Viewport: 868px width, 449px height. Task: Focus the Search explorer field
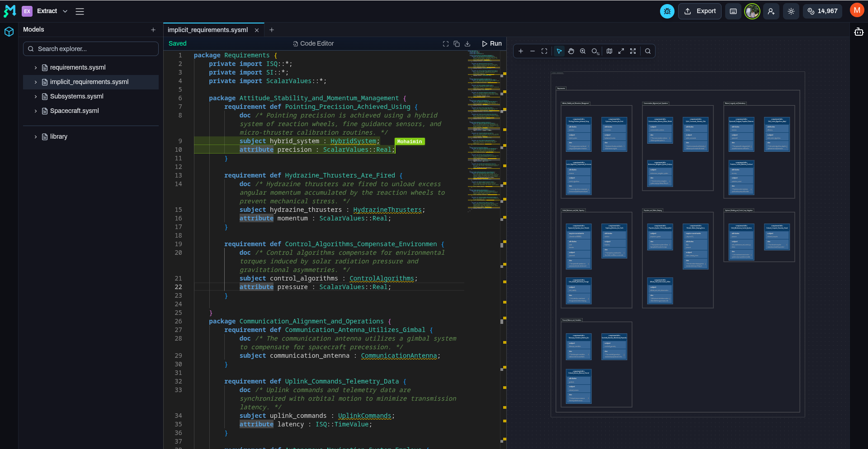91,49
